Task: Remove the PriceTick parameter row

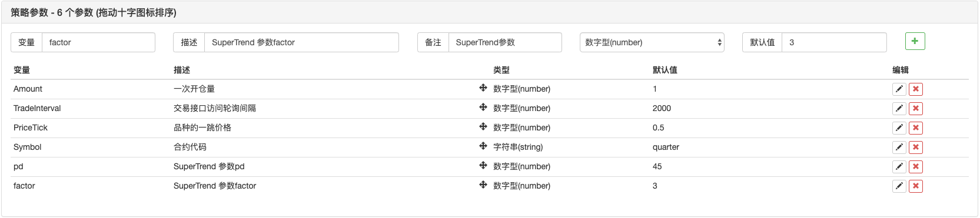Action: (x=915, y=128)
